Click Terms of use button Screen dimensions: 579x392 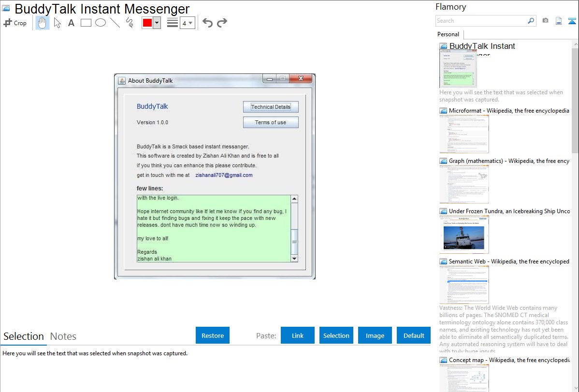(x=271, y=122)
